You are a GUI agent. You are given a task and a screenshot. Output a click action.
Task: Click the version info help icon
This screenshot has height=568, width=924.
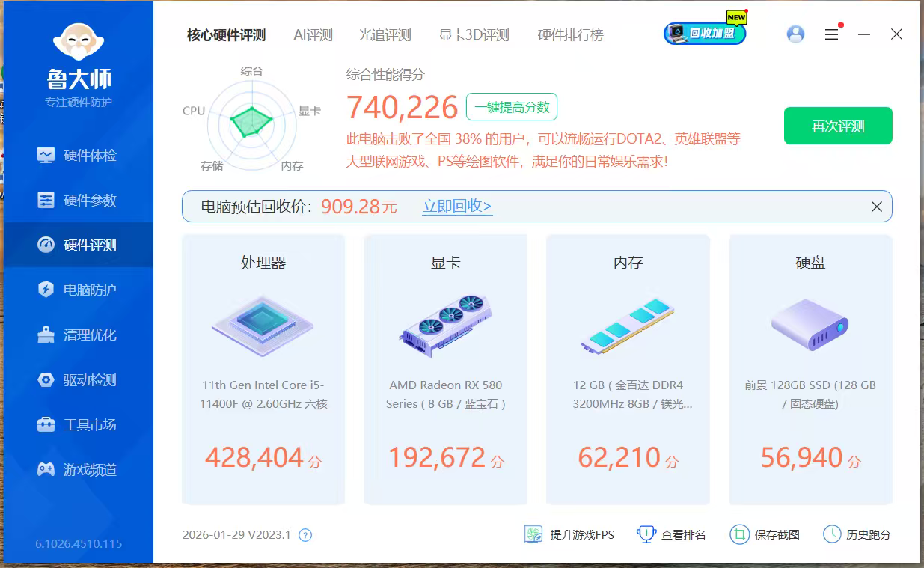[x=305, y=535]
